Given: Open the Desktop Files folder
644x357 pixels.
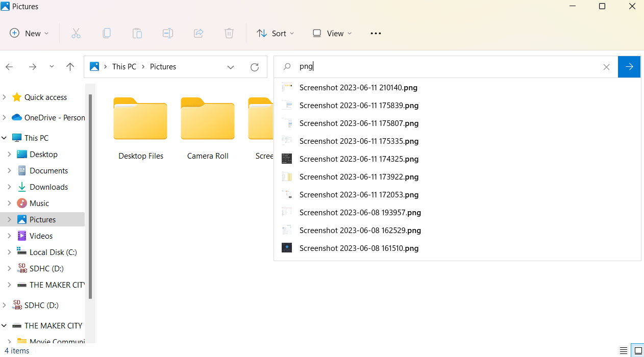Looking at the screenshot, I should click(141, 129).
